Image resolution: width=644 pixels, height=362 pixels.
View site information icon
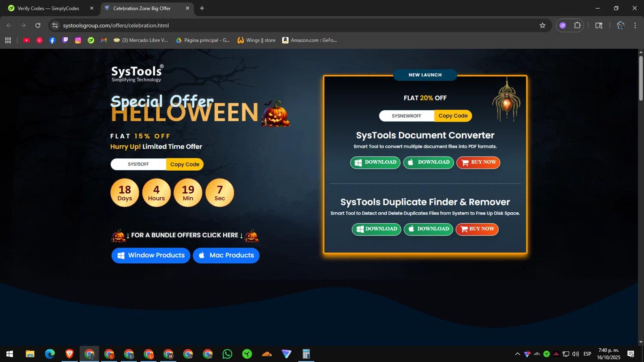[x=55, y=25]
